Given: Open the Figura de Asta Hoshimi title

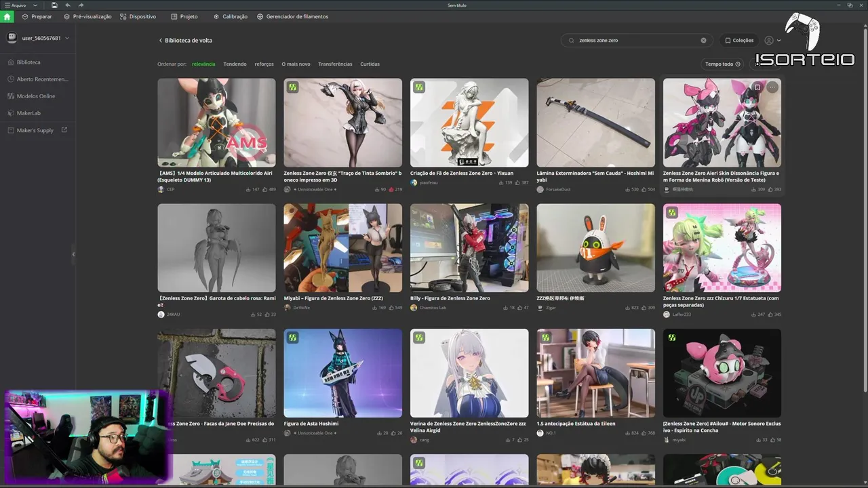Looking at the screenshot, I should (x=311, y=424).
